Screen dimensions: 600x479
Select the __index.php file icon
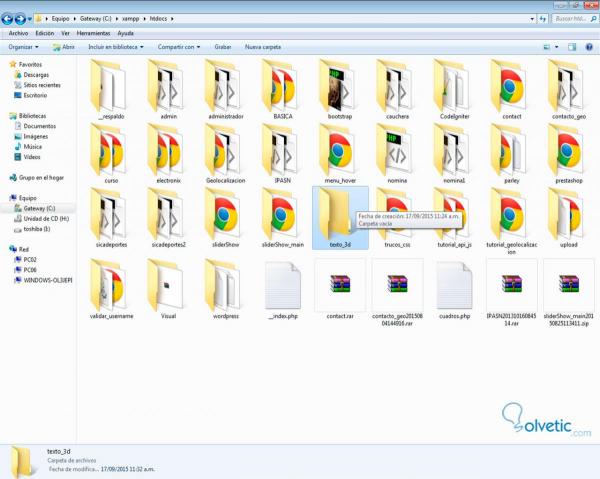(x=283, y=285)
